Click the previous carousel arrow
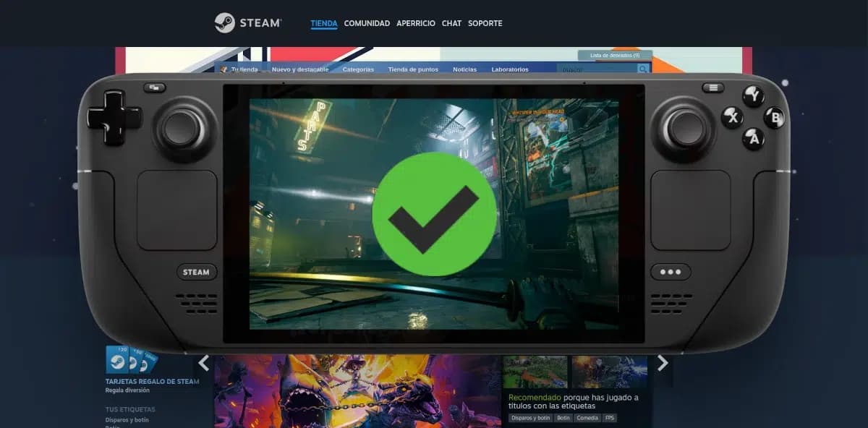The image size is (868, 428). 204,363
